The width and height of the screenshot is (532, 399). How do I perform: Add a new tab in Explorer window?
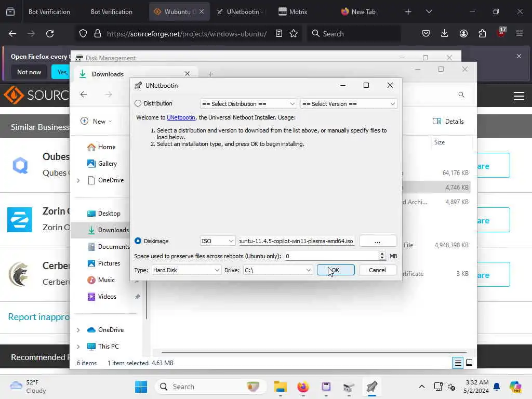pyautogui.click(x=210, y=74)
